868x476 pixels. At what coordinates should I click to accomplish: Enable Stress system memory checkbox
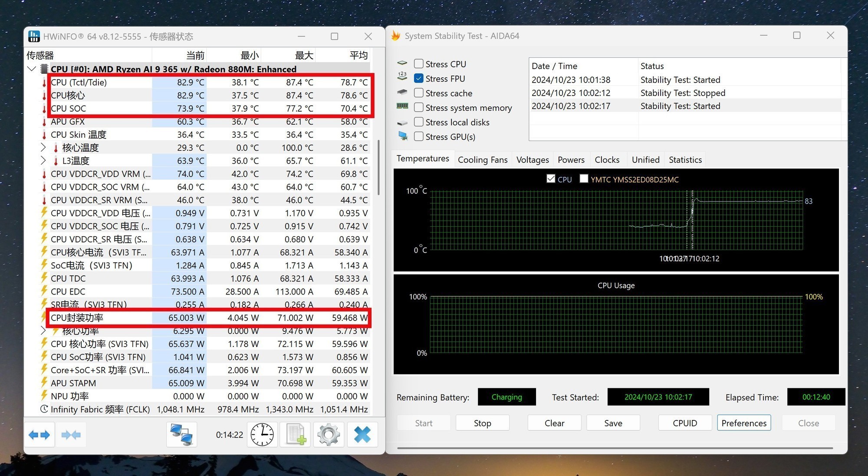(419, 107)
